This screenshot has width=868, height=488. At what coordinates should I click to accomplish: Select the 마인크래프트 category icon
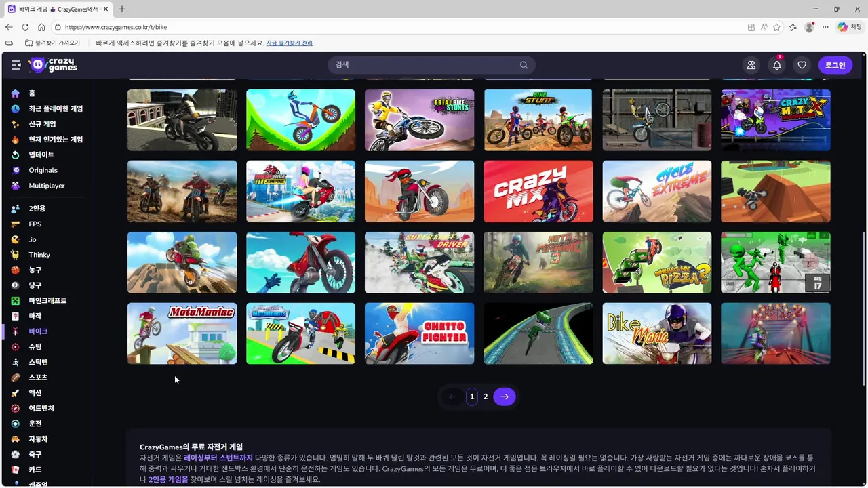point(16,301)
